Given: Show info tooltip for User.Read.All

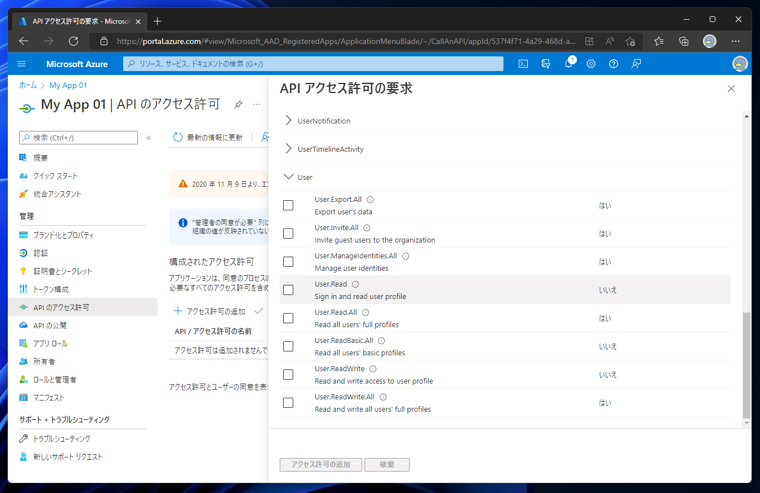Looking at the screenshot, I should pos(365,313).
